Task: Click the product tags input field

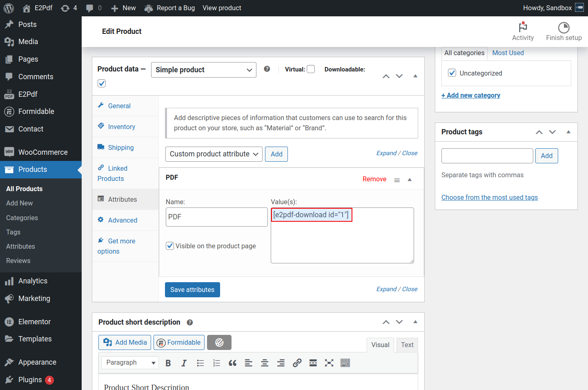Action: tap(487, 156)
